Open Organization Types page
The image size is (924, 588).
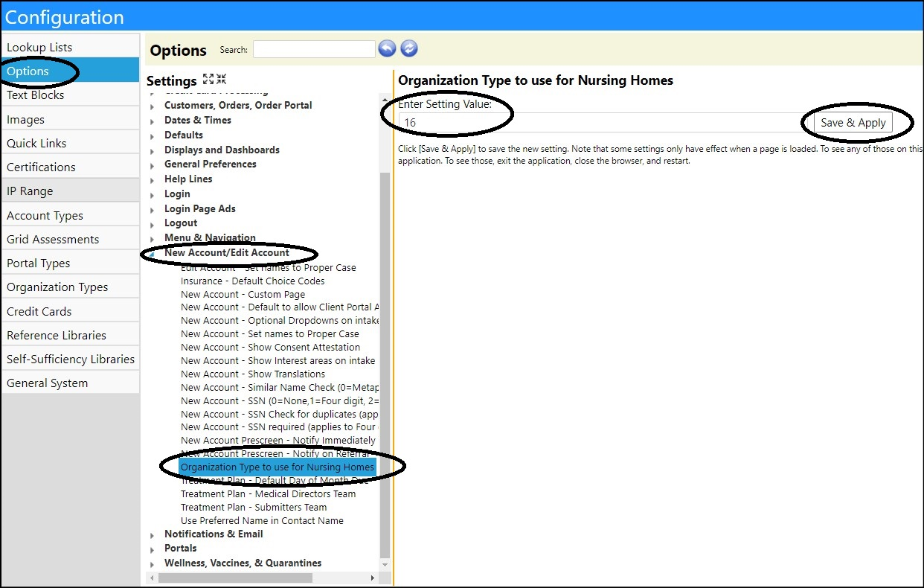[70, 287]
